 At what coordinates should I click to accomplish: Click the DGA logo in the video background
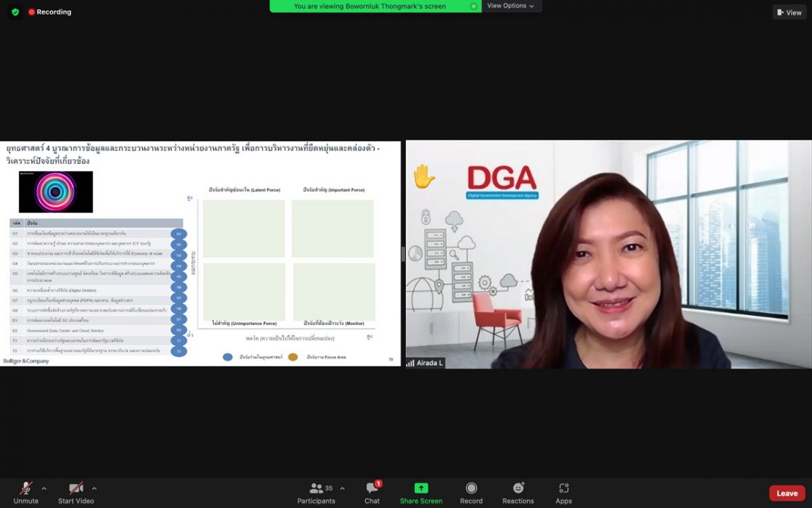(502, 182)
